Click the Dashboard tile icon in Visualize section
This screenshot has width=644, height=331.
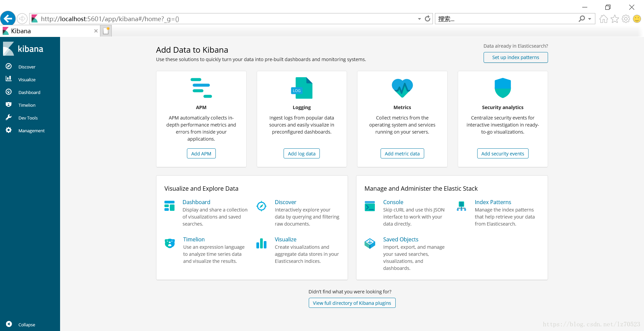click(x=169, y=206)
